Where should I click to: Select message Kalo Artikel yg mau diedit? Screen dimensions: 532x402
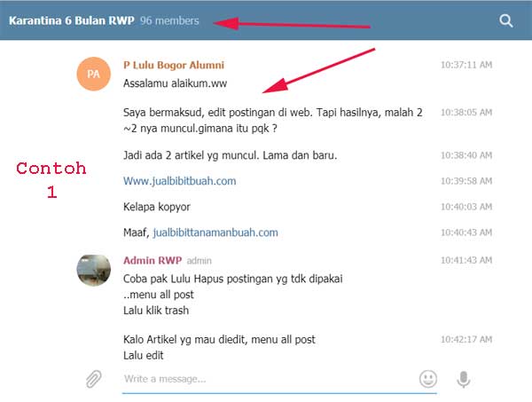click(x=219, y=347)
